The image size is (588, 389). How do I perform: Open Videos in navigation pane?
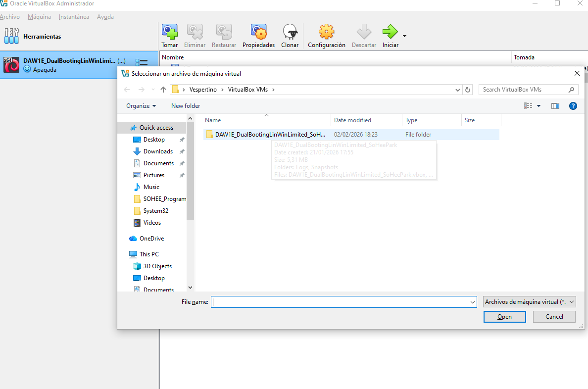tap(152, 222)
